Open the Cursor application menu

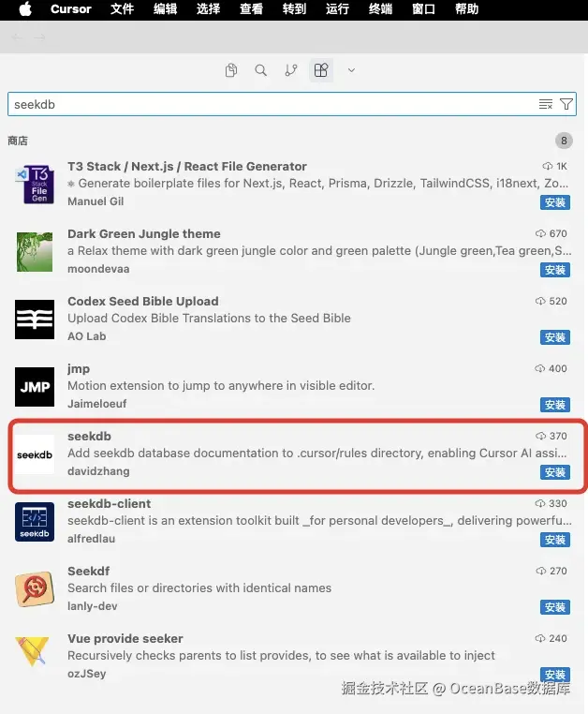70,9
